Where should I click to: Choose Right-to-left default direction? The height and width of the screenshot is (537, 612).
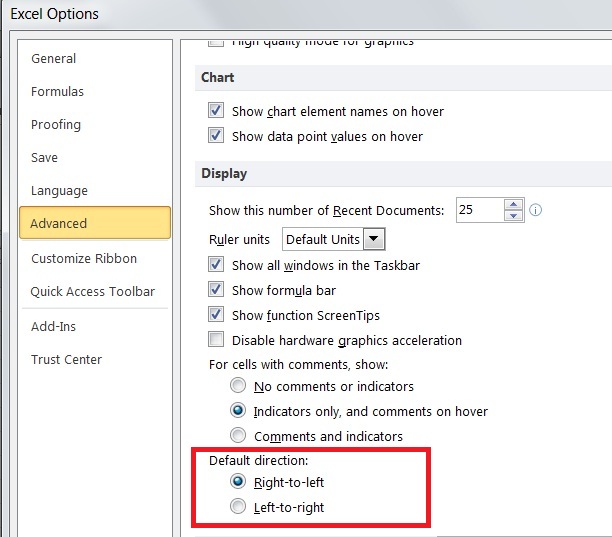pyautogui.click(x=238, y=481)
